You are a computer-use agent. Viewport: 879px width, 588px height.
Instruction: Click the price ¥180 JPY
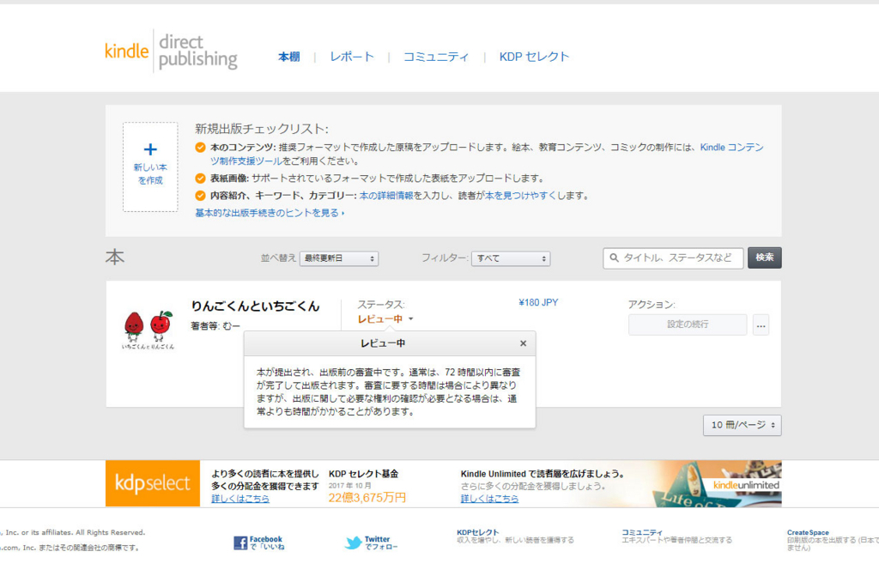538,303
